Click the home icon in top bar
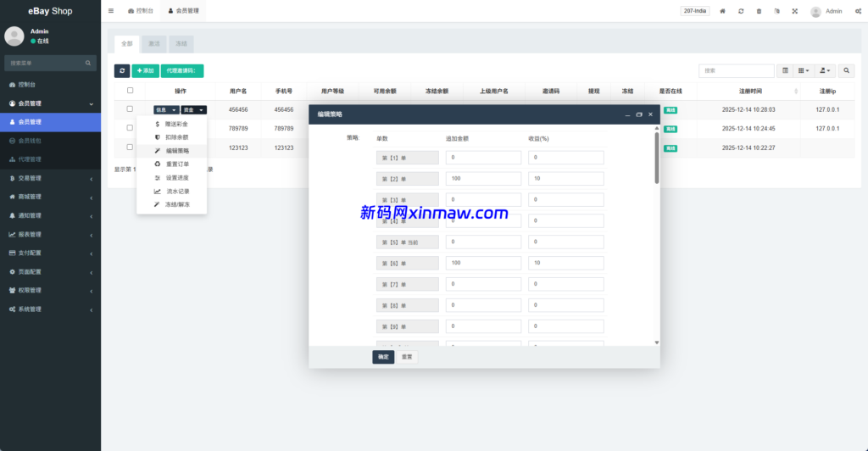 point(722,11)
